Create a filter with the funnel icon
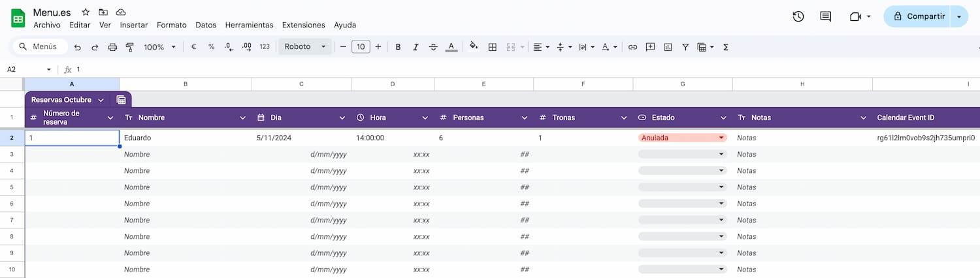Screen dimensions: 980x278 (685, 47)
